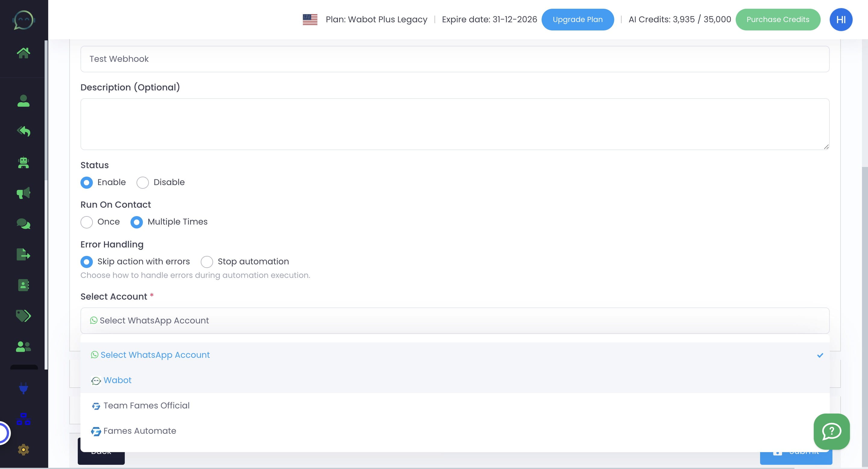This screenshot has height=469, width=868.
Task: Select Fames Automate account option
Action: [x=140, y=431]
